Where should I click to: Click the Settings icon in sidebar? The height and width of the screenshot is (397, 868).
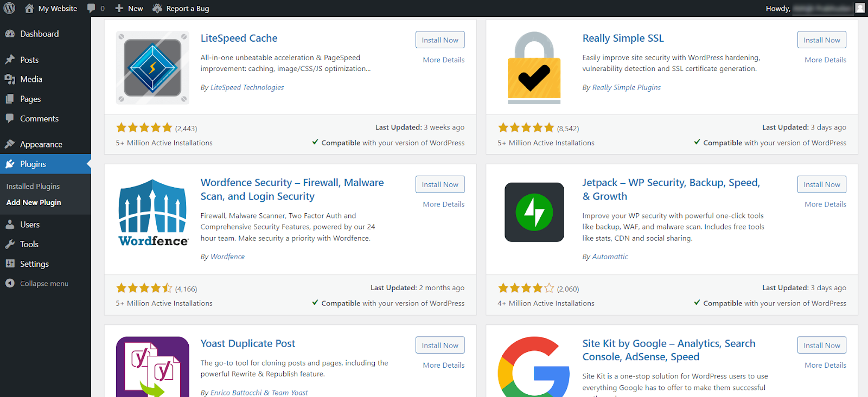pyautogui.click(x=10, y=264)
